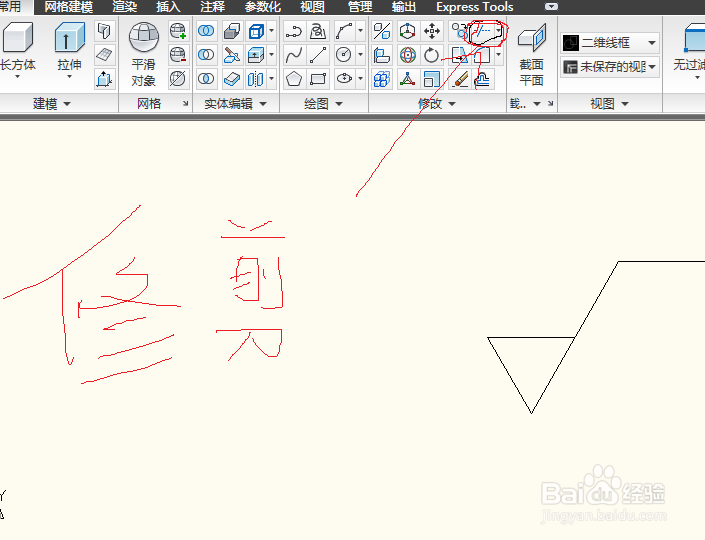Select the Spline draw tool
This screenshot has height=540, width=705.
point(294,55)
